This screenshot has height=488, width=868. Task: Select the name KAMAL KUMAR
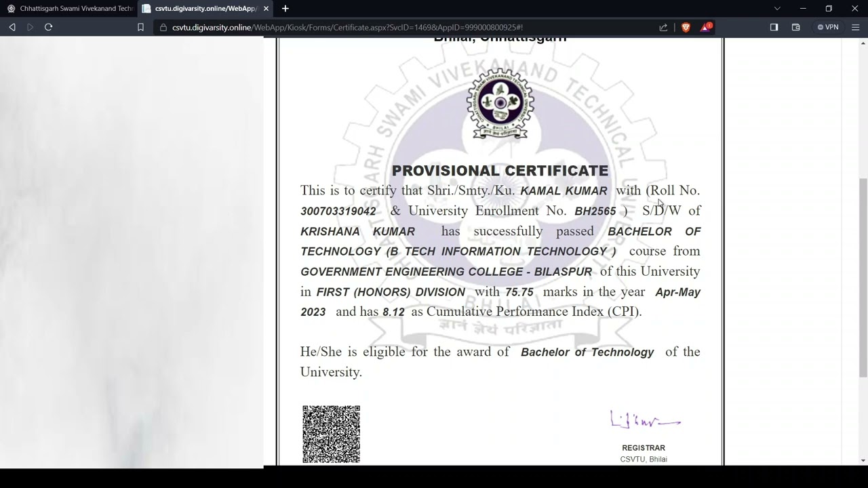[x=564, y=191]
